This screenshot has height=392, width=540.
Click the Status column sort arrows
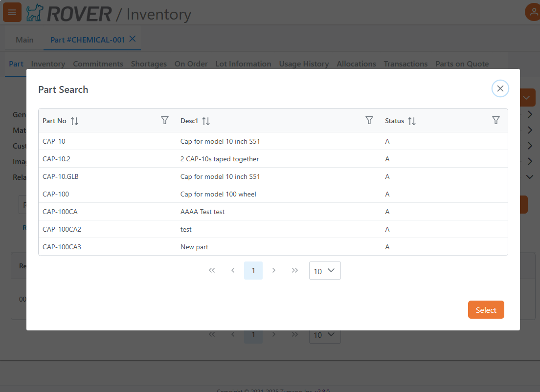pyautogui.click(x=412, y=121)
